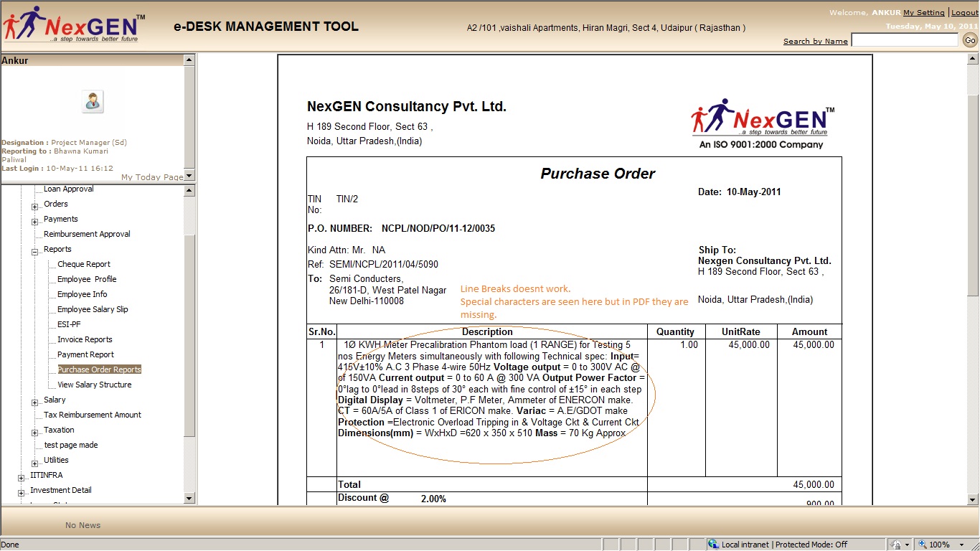This screenshot has width=980, height=551.
Task: Open the My Setting link
Action: coord(924,12)
